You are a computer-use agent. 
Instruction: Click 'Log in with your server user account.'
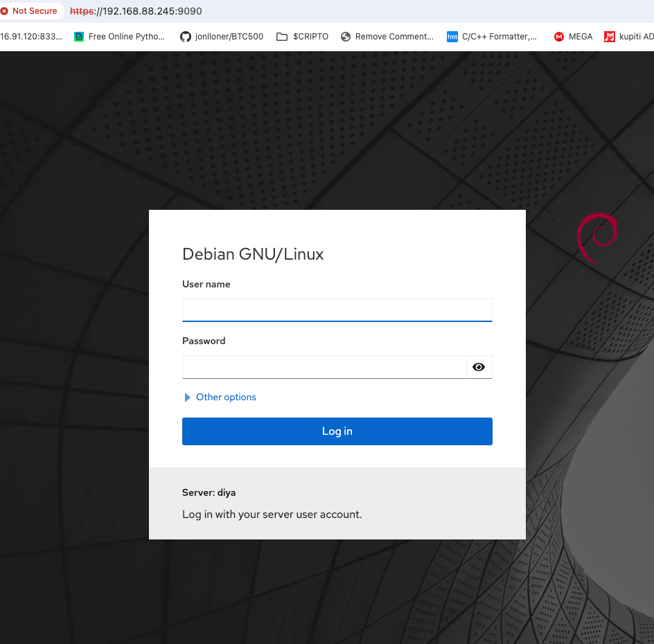(x=272, y=515)
